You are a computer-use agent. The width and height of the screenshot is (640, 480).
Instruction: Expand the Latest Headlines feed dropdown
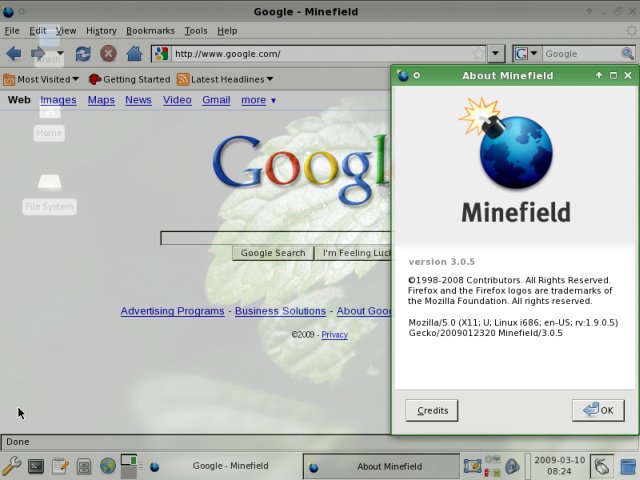pyautogui.click(x=225, y=79)
